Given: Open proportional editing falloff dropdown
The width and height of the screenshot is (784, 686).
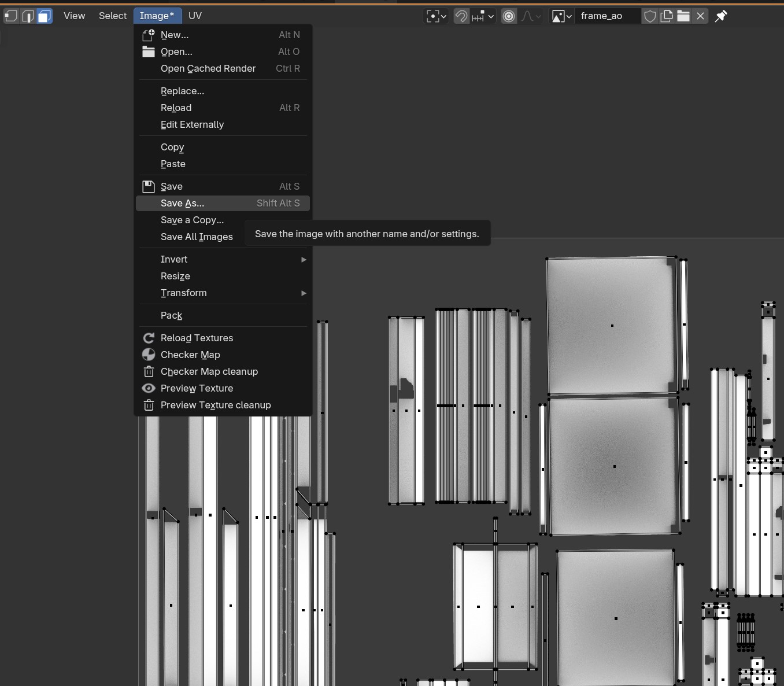Looking at the screenshot, I should pyautogui.click(x=531, y=16).
